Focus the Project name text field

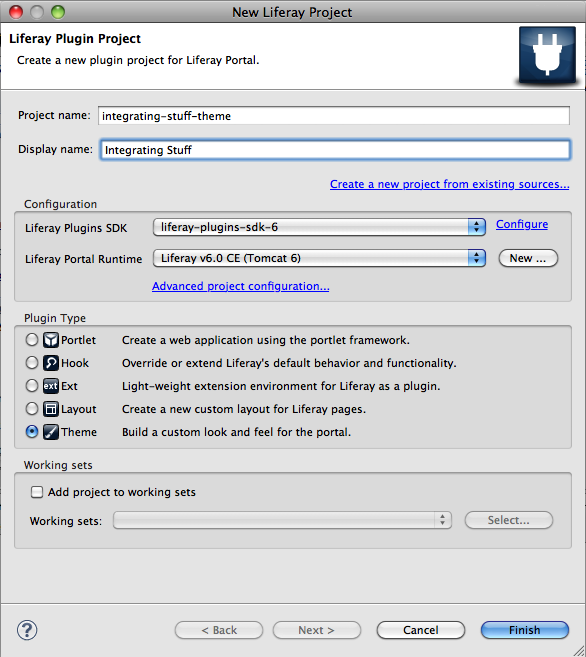pyautogui.click(x=334, y=116)
